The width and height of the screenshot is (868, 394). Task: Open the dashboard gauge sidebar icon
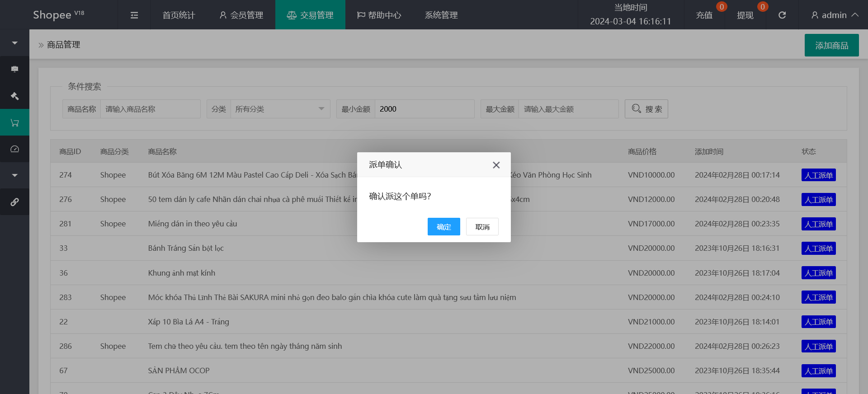pos(14,149)
